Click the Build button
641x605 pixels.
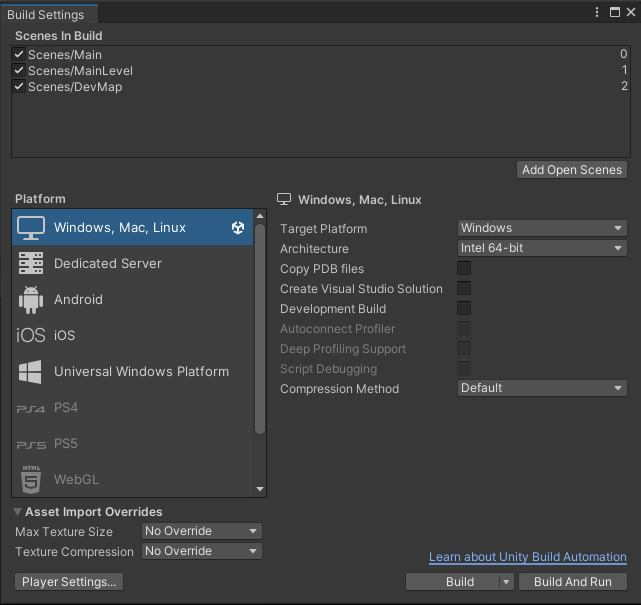coord(453,582)
